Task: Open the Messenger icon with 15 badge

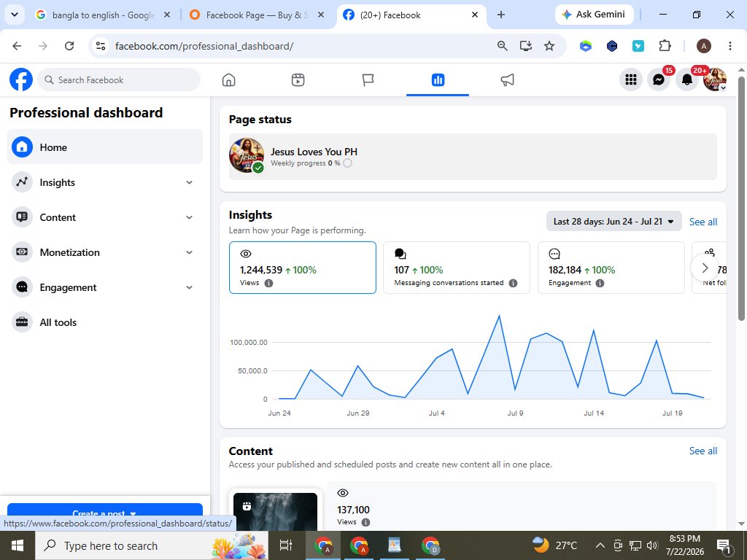Action: pos(659,79)
